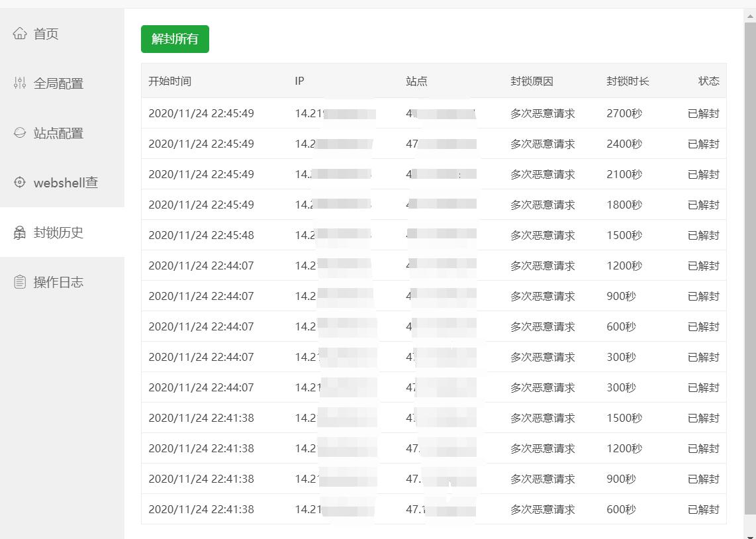Viewport: 756px width, 539px height.
Task: Open the 全局配置 settings page
Action: click(x=58, y=83)
